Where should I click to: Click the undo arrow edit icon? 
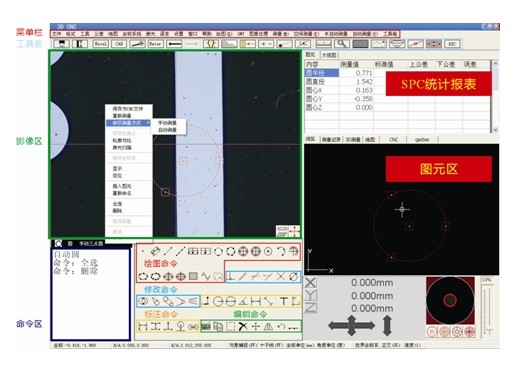[x=281, y=327]
